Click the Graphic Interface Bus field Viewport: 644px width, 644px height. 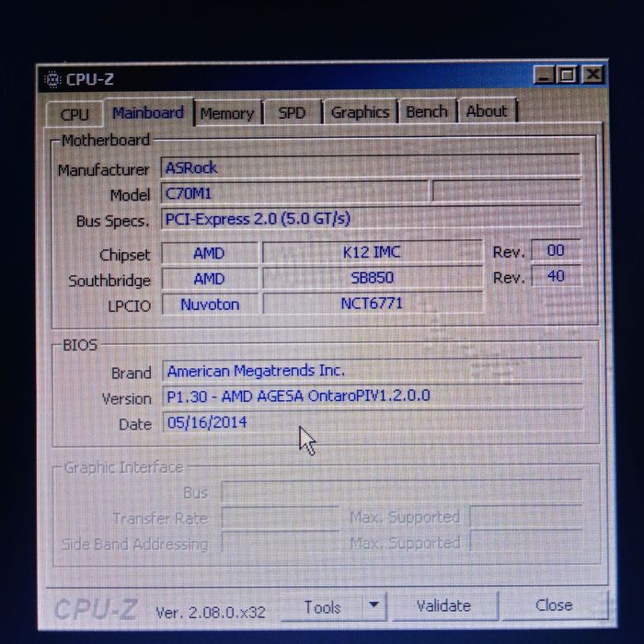coord(402,490)
